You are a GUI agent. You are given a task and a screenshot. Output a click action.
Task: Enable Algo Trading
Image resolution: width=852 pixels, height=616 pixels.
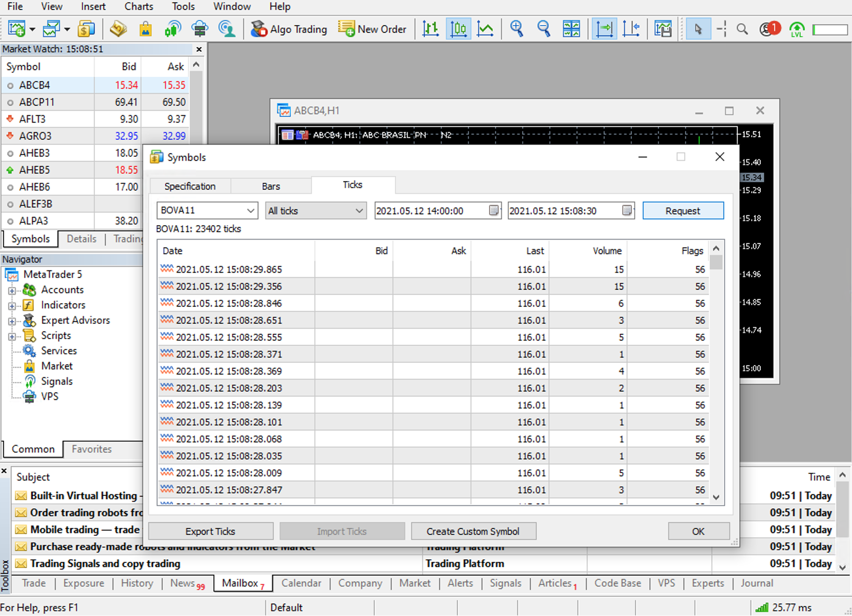tap(289, 29)
